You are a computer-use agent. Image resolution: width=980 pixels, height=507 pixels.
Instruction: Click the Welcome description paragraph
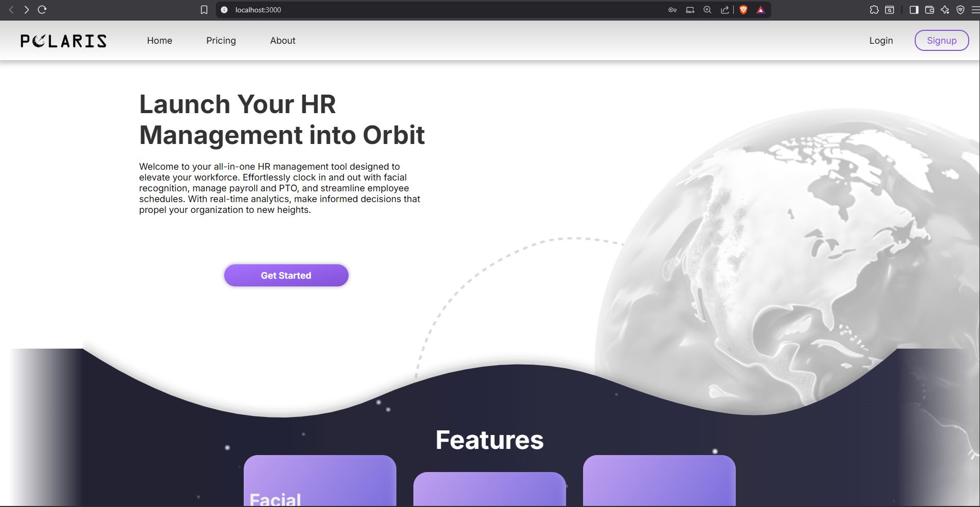tap(280, 188)
